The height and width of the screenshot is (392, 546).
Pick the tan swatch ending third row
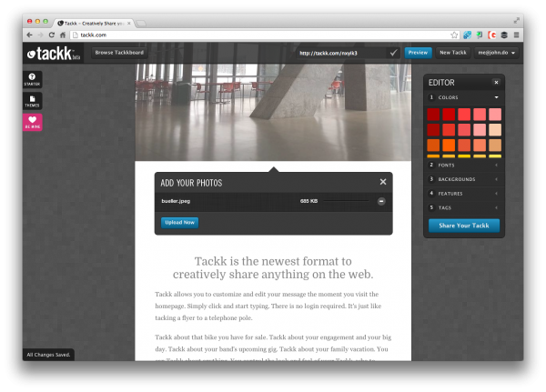tap(495, 146)
